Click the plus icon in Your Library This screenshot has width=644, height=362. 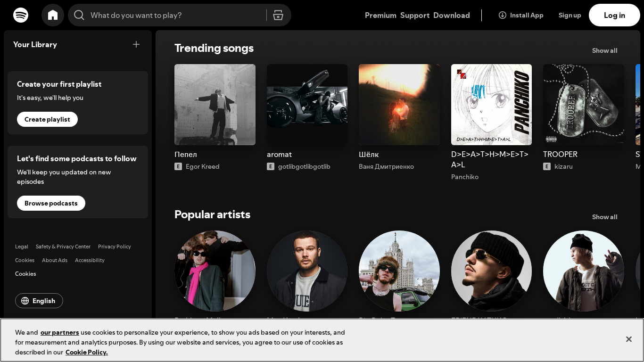point(136,44)
